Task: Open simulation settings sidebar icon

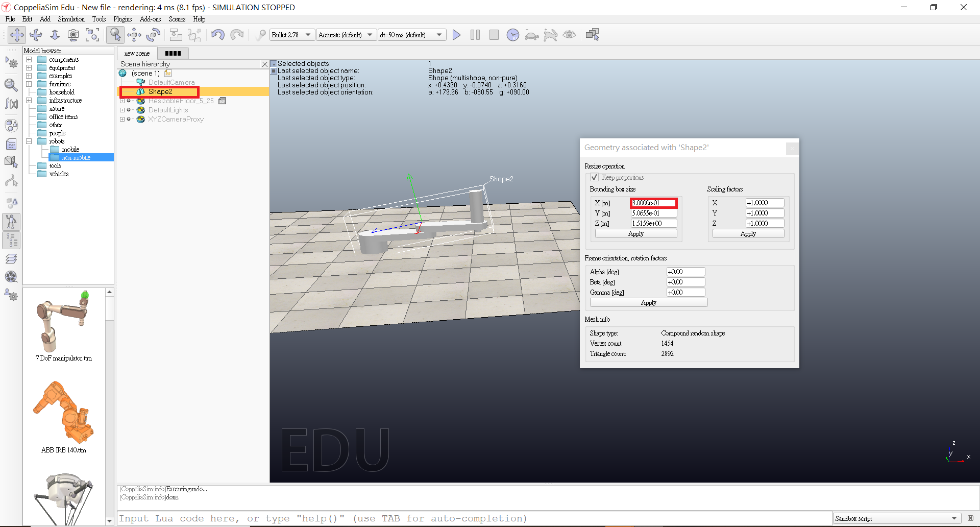Action: pos(11,63)
